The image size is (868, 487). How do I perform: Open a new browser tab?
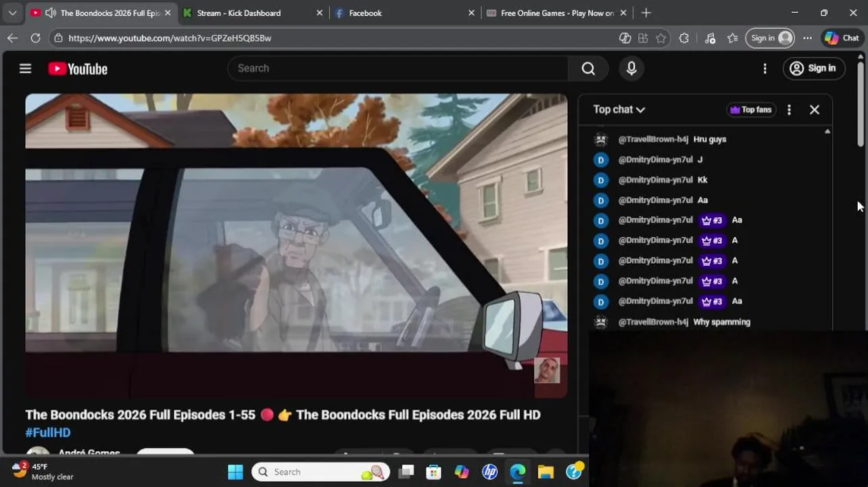(x=646, y=13)
